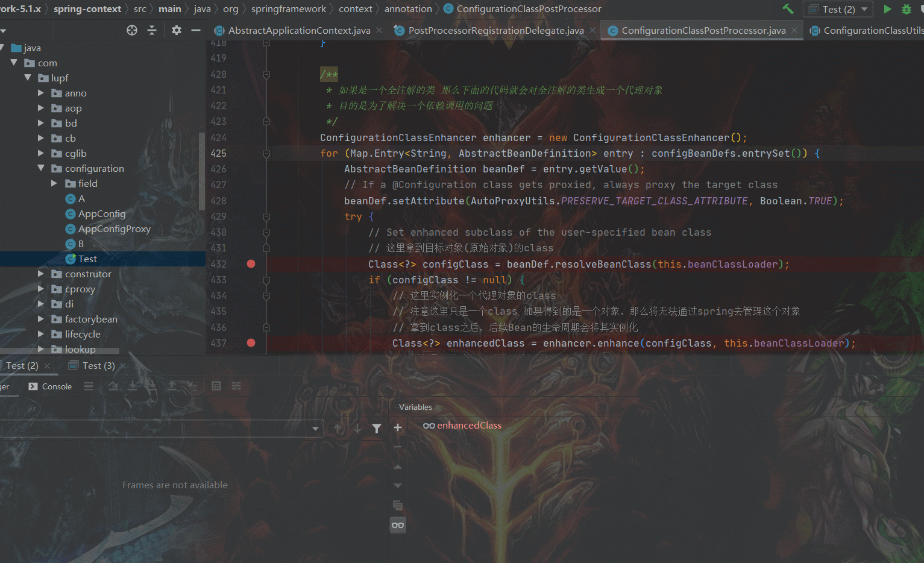The image size is (924, 563).
Task: Collapse the configuration package
Action: (x=41, y=168)
